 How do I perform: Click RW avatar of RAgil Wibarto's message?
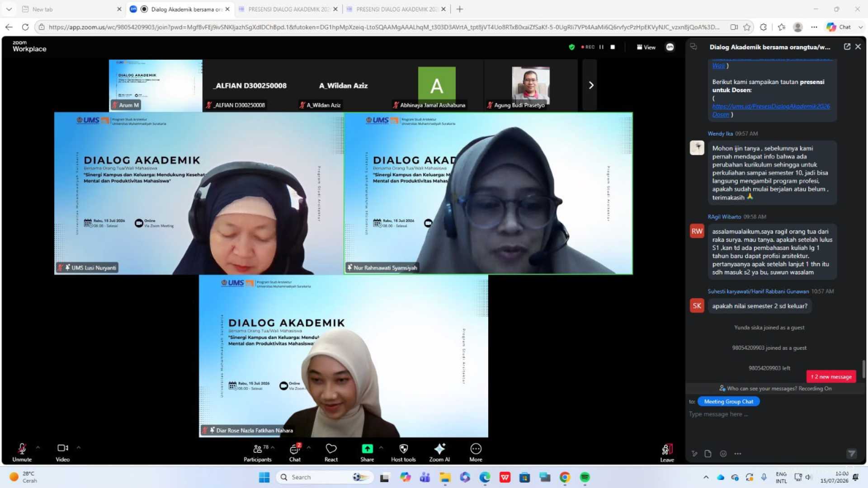pyautogui.click(x=697, y=231)
